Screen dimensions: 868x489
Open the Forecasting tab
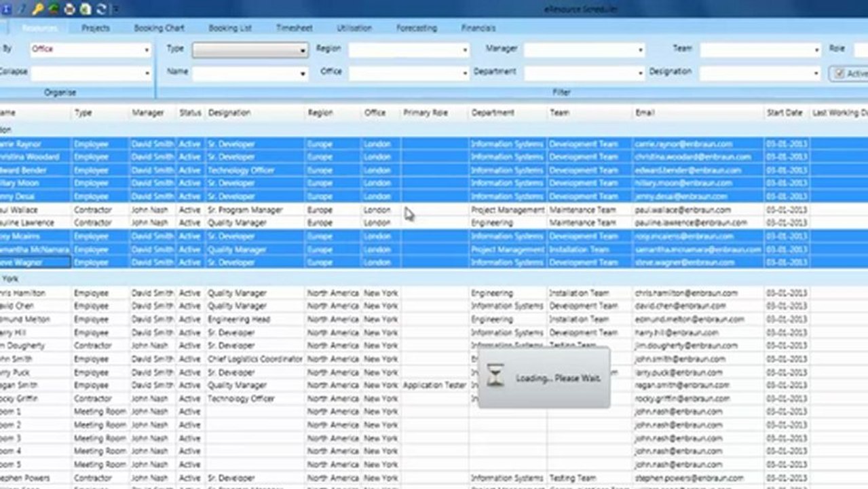tap(417, 28)
